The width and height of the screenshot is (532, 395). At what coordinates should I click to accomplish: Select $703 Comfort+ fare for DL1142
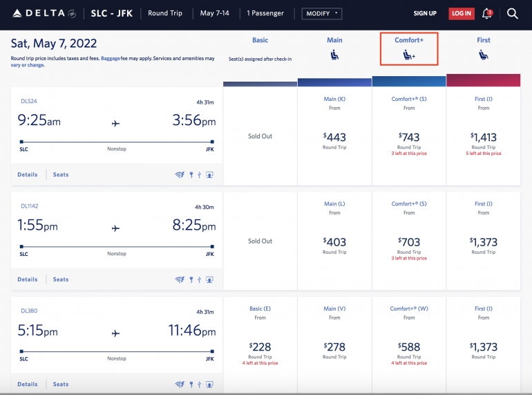(x=409, y=242)
